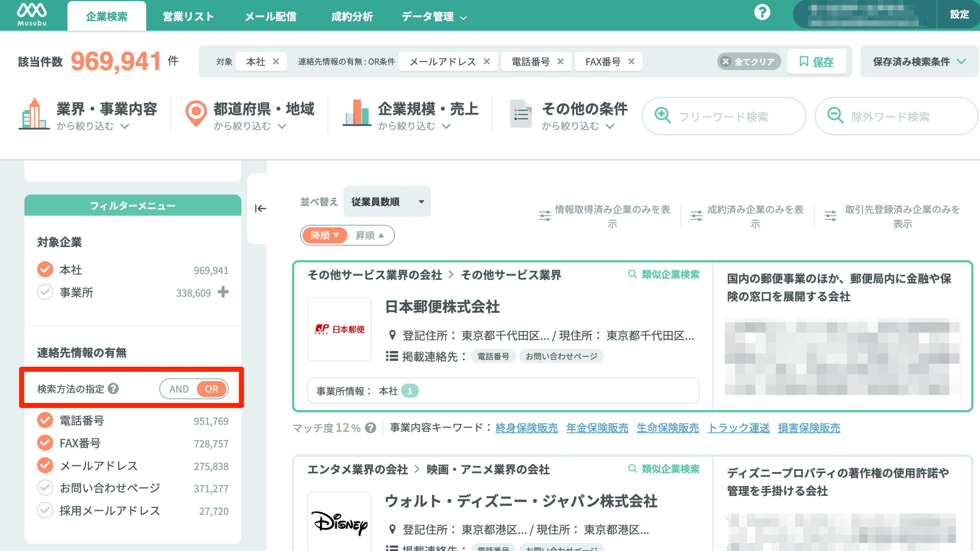Check the お問い合わせページ checkbox
Screen dimensions: 980x551
45,488
